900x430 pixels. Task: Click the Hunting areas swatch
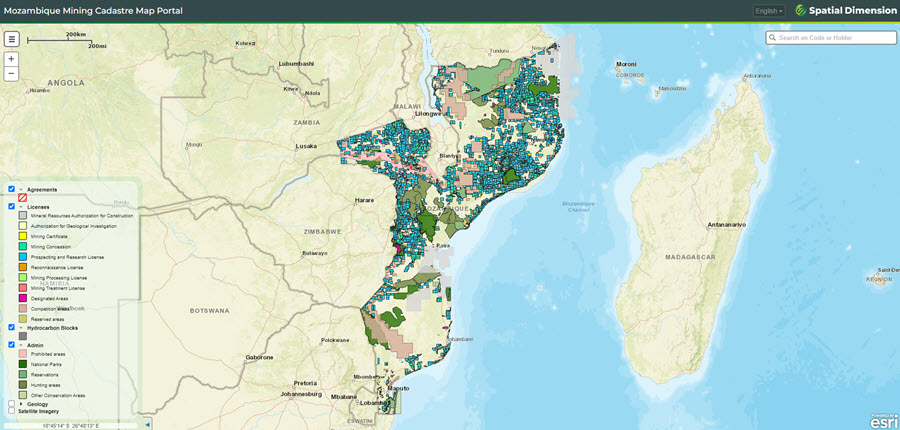point(22,385)
